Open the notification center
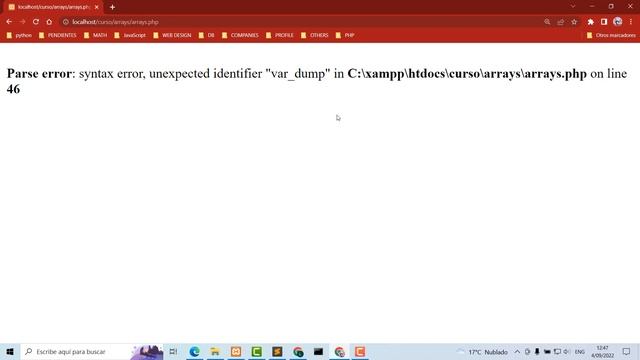The image size is (640, 360). 627,351
